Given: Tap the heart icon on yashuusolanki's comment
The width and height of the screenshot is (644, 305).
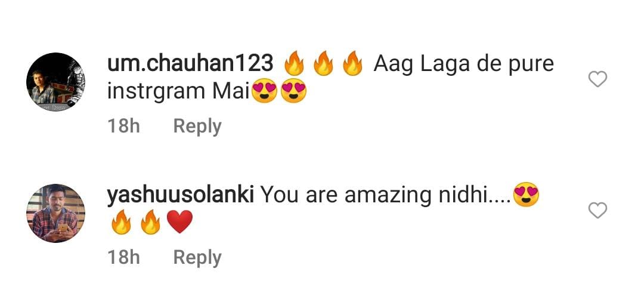Looking at the screenshot, I should [597, 211].
